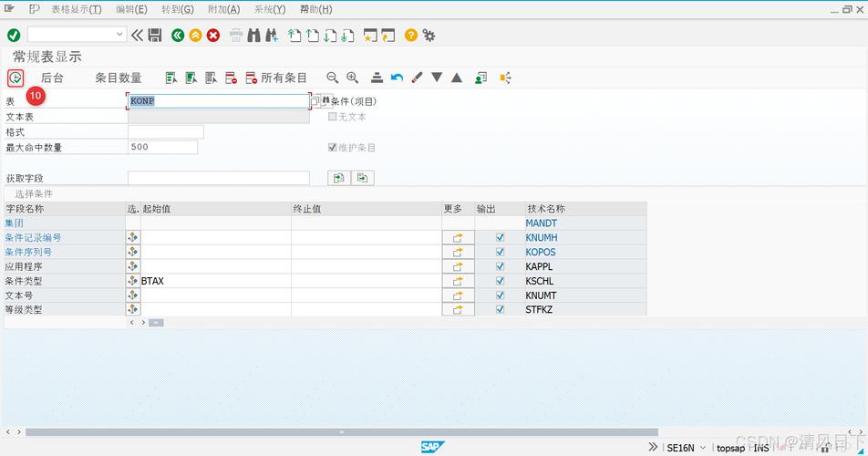Open the 转到(G) menu
Image resolution: width=868 pixels, height=456 pixels.
point(177,9)
